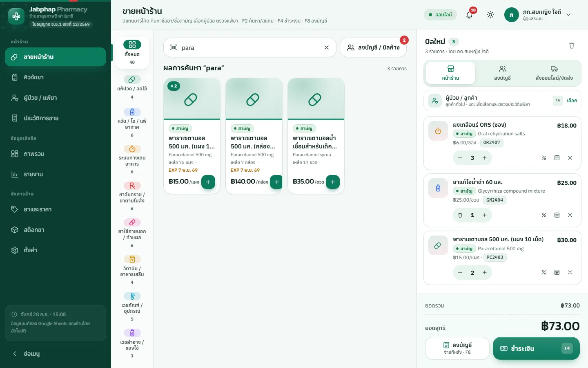Click the search field containing 'para'
The height and width of the screenshot is (368, 588).
coord(249,47)
